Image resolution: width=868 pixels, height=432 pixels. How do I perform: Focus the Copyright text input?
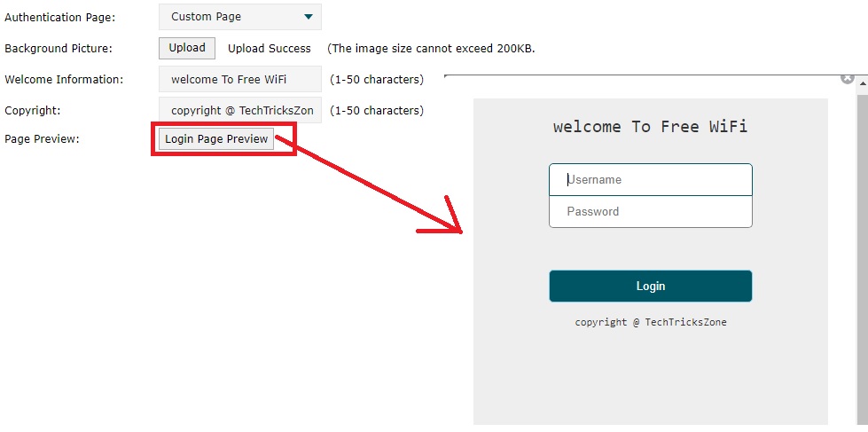[x=240, y=111]
